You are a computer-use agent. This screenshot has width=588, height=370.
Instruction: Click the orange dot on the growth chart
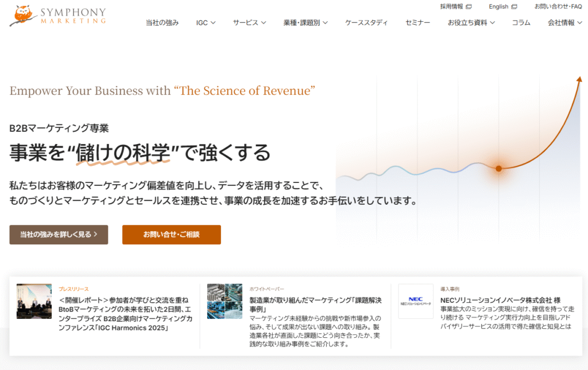[498, 168]
